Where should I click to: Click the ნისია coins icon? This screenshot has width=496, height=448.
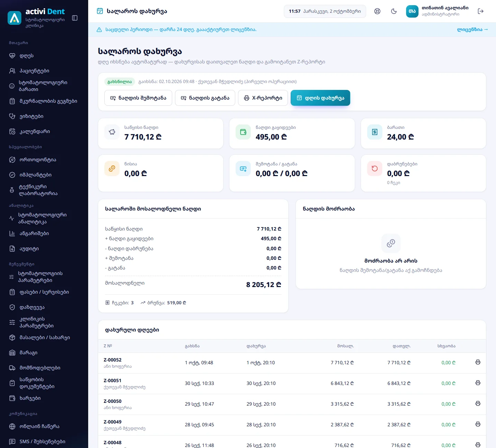(112, 169)
